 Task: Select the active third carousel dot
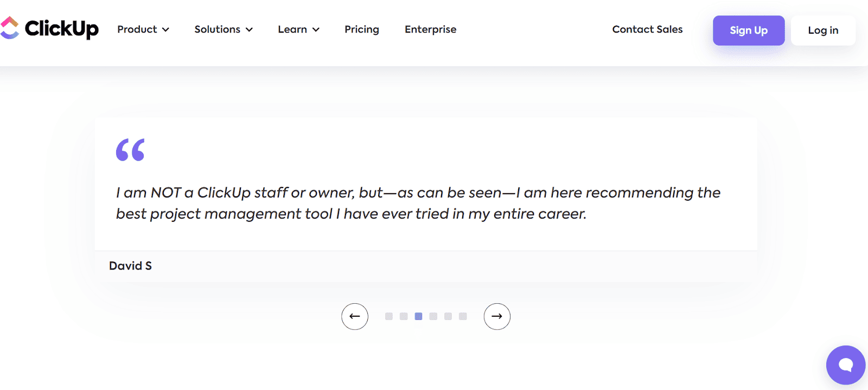pos(418,316)
